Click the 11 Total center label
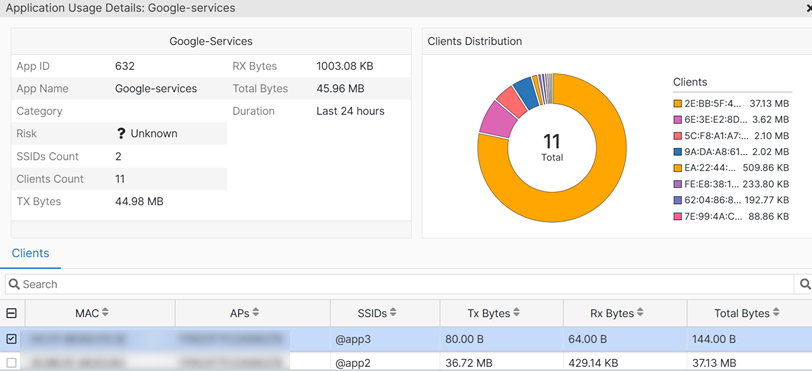This screenshot has height=371, width=812. click(552, 148)
